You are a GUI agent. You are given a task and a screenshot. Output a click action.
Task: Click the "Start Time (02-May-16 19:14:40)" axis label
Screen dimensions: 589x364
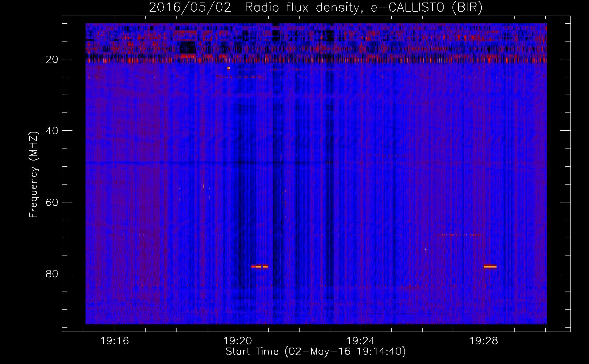click(316, 352)
